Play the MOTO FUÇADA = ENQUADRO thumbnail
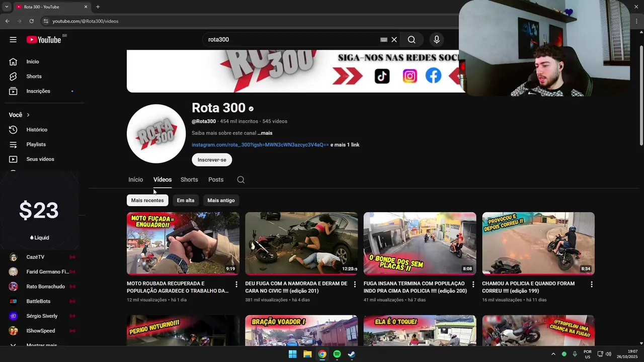 (x=183, y=243)
